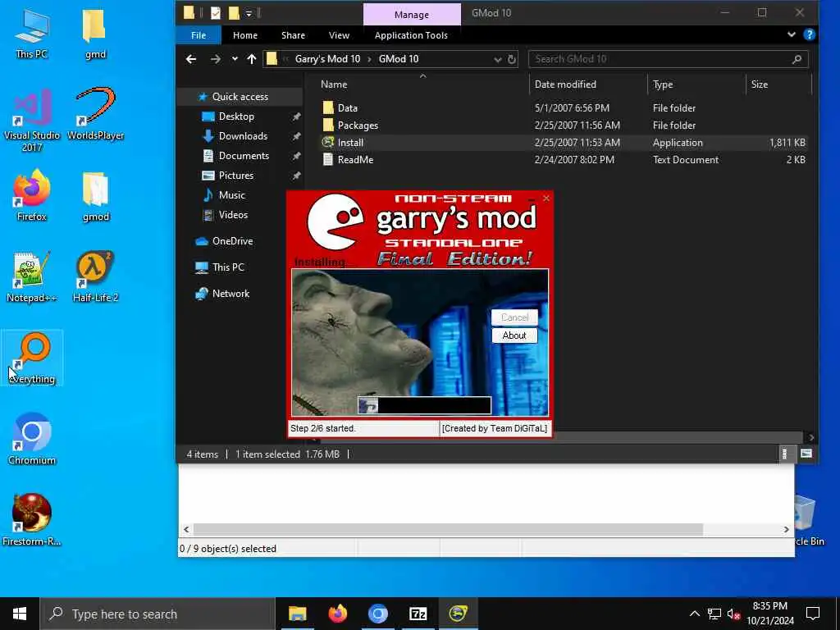Open the View ribbon tab
This screenshot has height=630, width=840.
pos(339,35)
